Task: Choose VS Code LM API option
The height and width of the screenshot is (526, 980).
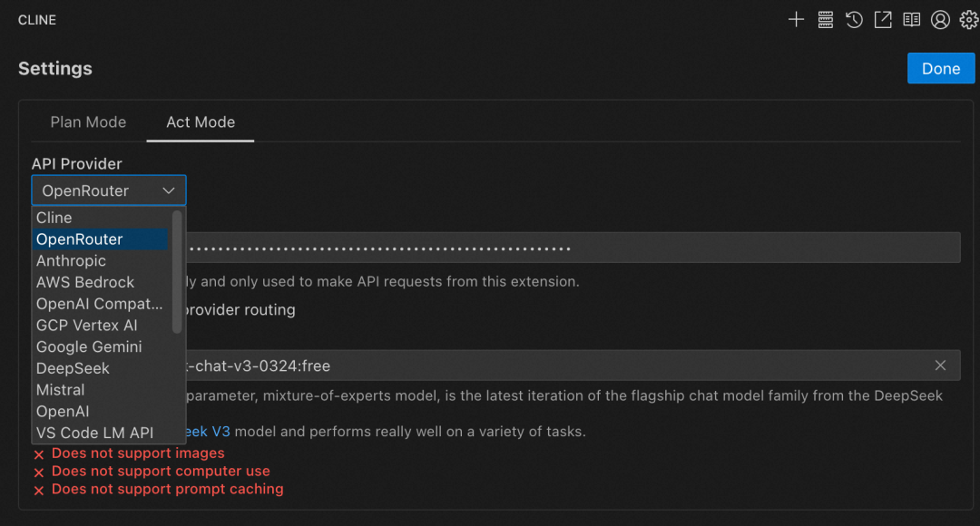Action: (x=94, y=433)
